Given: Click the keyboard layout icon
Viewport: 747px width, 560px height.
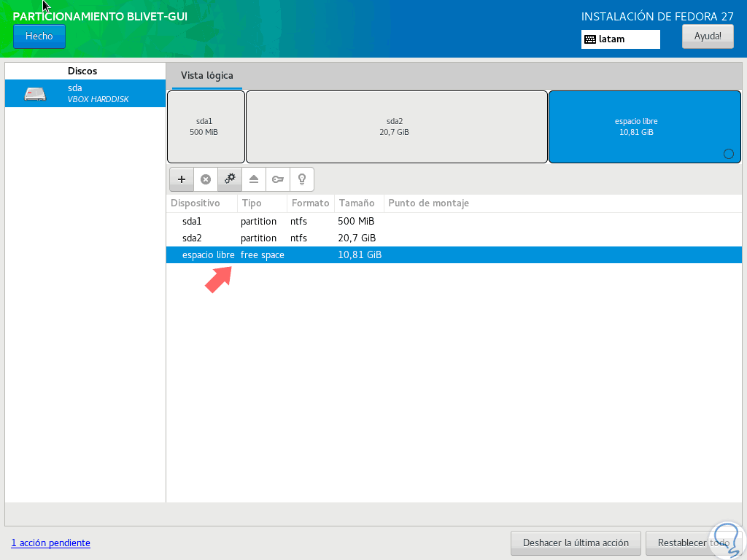Looking at the screenshot, I should [x=589, y=39].
